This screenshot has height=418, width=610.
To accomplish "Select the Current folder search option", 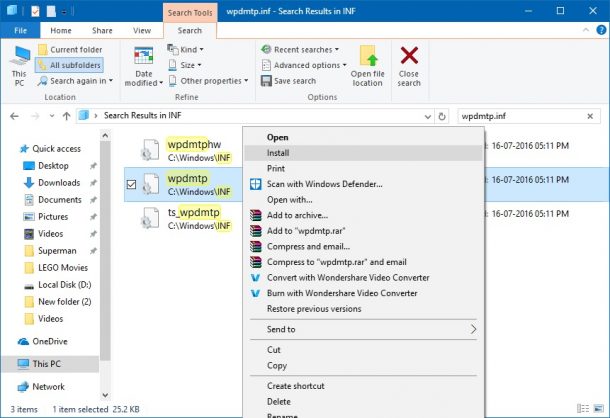I will [70, 49].
